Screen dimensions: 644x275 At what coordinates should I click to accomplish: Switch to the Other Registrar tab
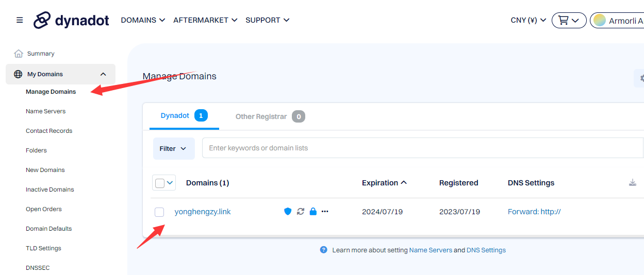(x=270, y=116)
